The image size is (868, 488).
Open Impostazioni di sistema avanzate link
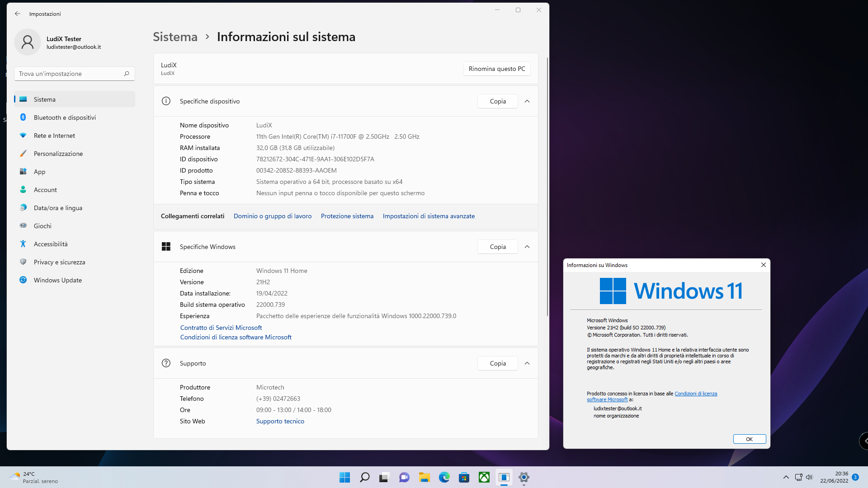point(429,216)
